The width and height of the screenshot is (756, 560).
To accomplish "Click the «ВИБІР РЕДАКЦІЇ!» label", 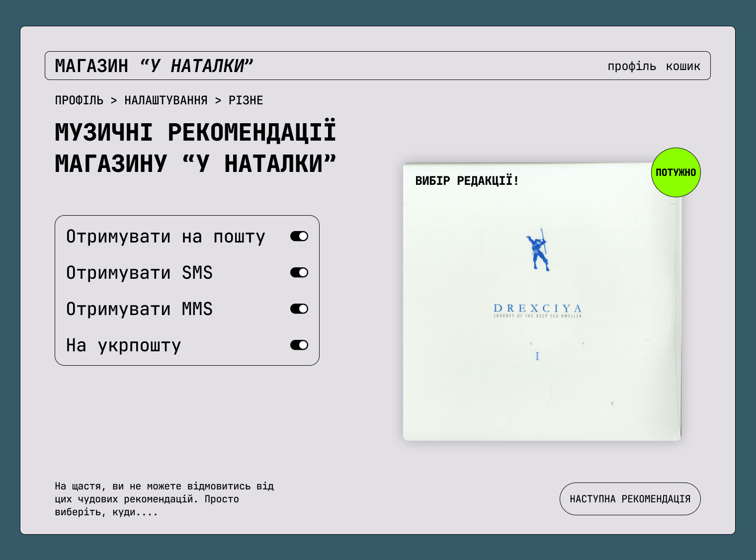I will point(467,181).
